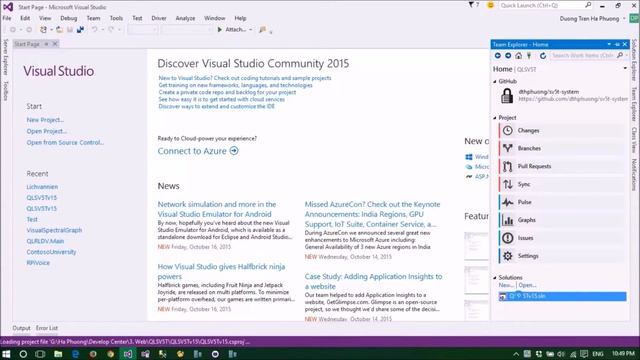Image resolution: width=640 pixels, height=360 pixels.
Task: Open the GitHub Issues page
Action: pos(562,238)
